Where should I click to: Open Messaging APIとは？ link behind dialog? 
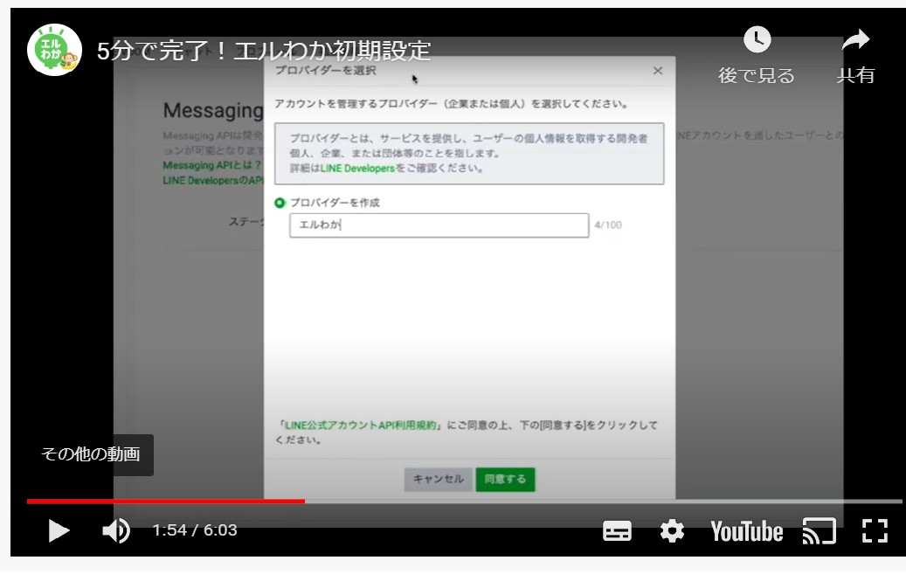pos(212,165)
